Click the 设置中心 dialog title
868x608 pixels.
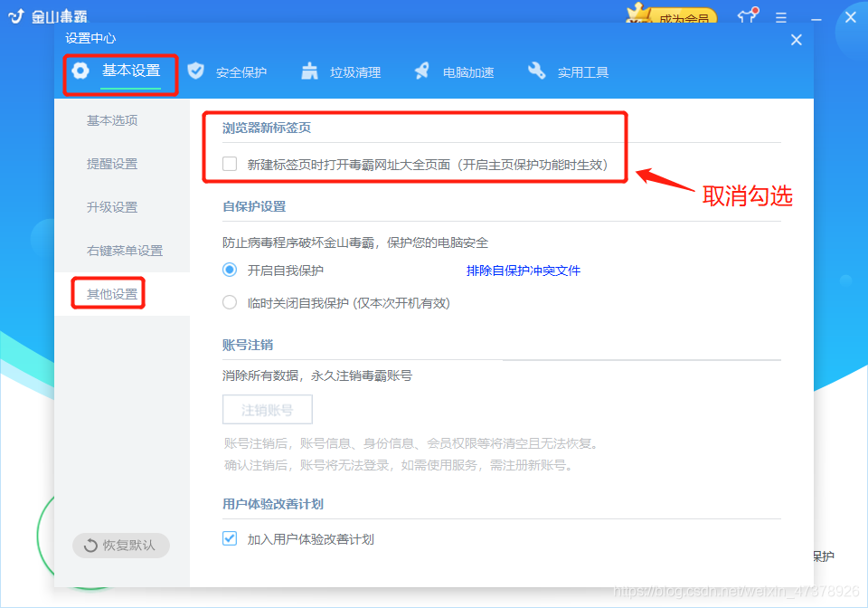[90, 38]
